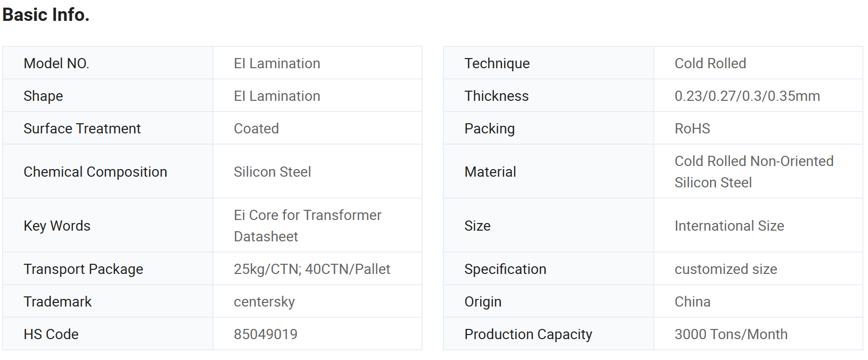The image size is (868, 360).
Task: Click the International Size value
Action: click(729, 226)
